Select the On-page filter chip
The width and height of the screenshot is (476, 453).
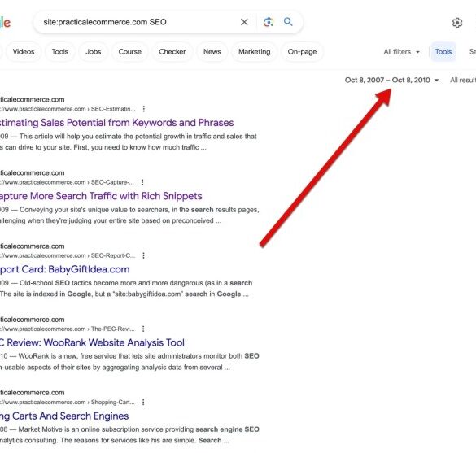point(302,52)
